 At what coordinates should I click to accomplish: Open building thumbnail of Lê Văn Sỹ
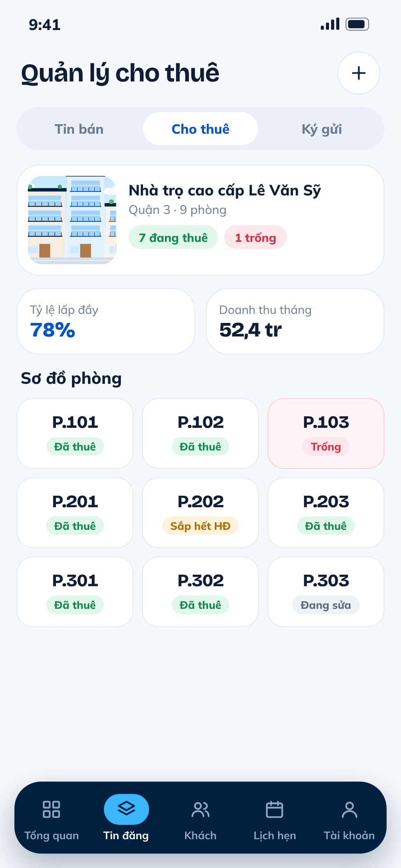72,220
